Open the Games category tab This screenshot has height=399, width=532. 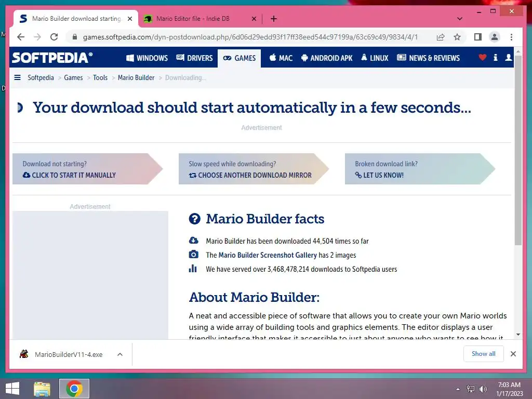tap(239, 58)
